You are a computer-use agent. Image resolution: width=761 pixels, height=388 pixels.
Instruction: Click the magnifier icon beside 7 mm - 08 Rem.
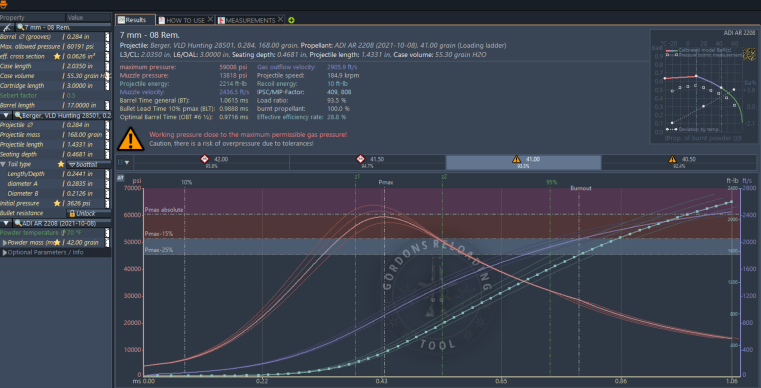(x=21, y=27)
